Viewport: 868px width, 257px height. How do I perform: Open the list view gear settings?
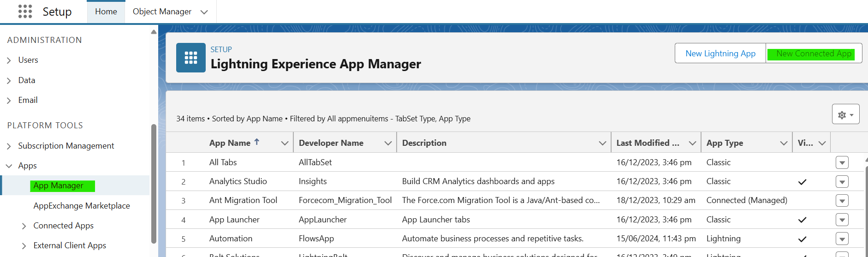845,114
